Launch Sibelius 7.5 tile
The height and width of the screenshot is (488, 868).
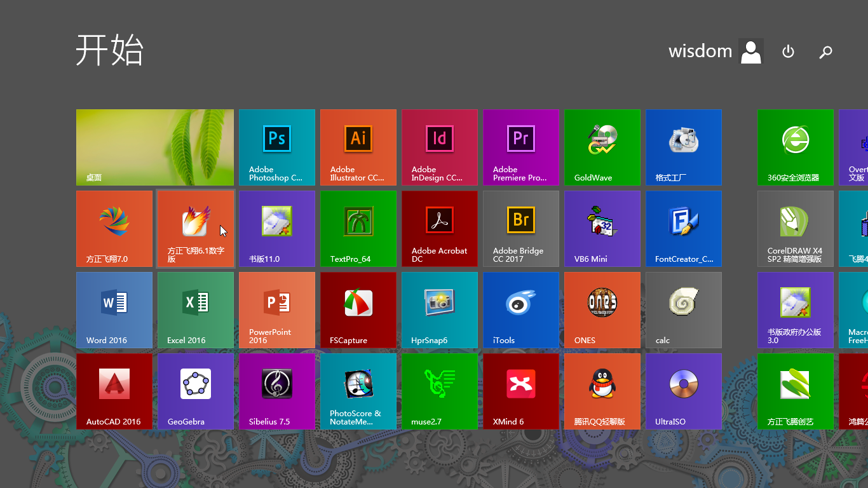pyautogui.click(x=277, y=391)
